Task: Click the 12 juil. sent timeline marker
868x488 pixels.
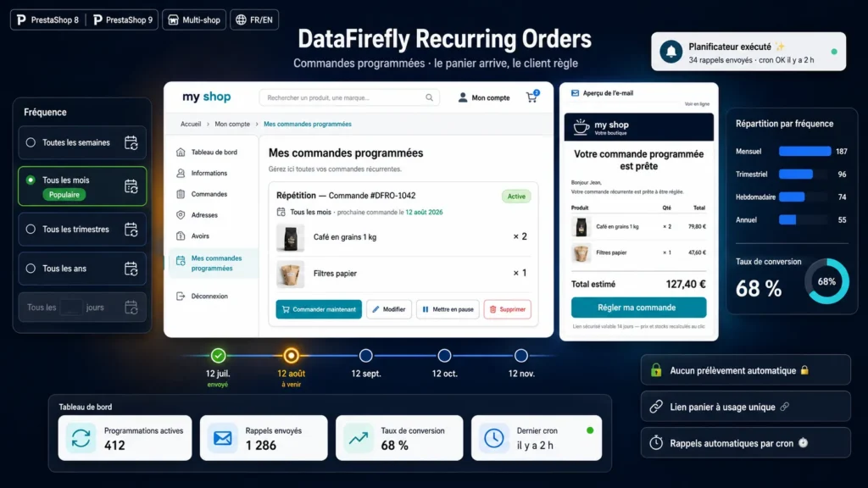Action: coord(218,356)
